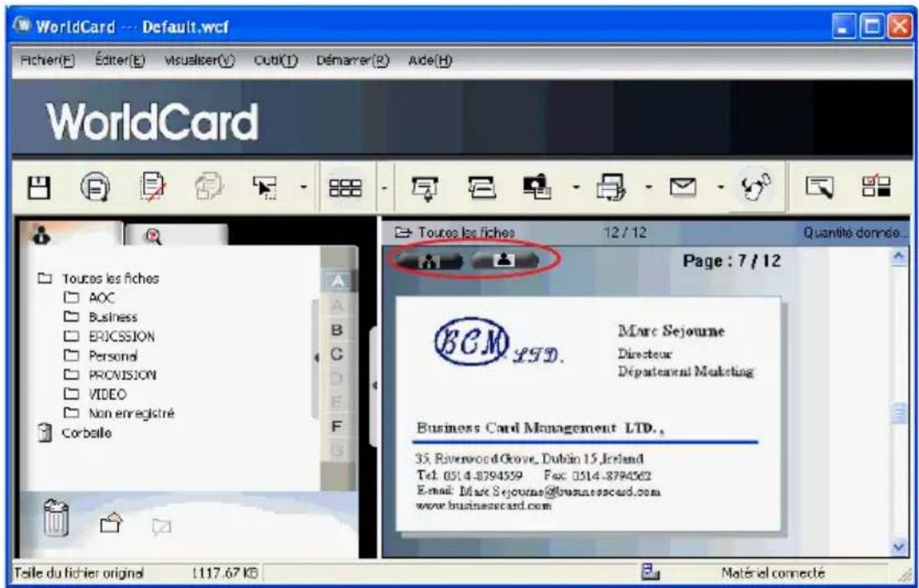Open the Fichier menu
The image size is (919, 588).
coord(47,60)
